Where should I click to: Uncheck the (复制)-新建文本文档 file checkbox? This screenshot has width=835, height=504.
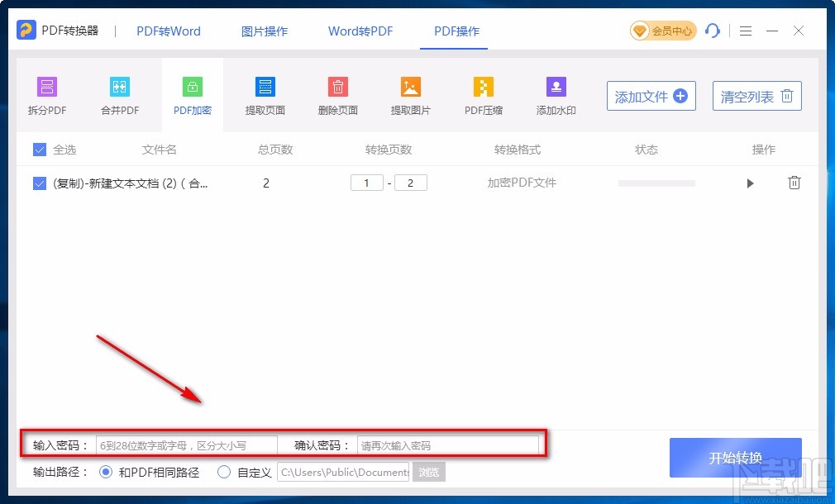pyautogui.click(x=39, y=183)
